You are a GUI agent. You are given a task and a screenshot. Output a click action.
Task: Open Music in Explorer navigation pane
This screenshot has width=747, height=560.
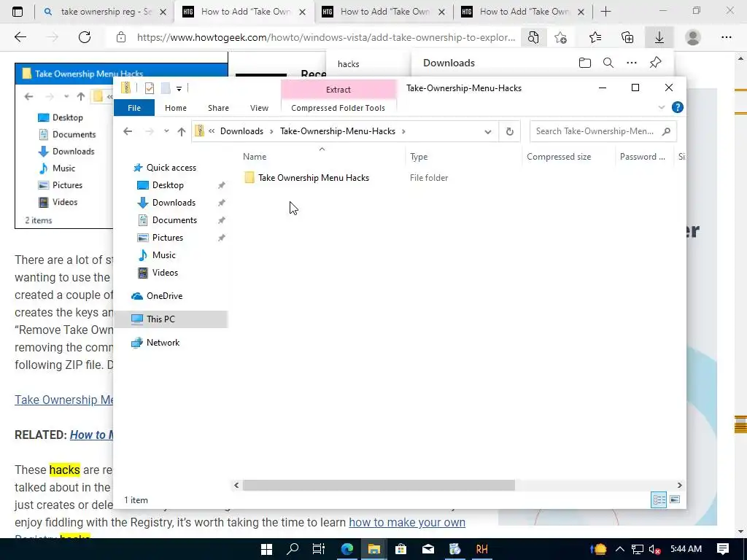click(163, 255)
